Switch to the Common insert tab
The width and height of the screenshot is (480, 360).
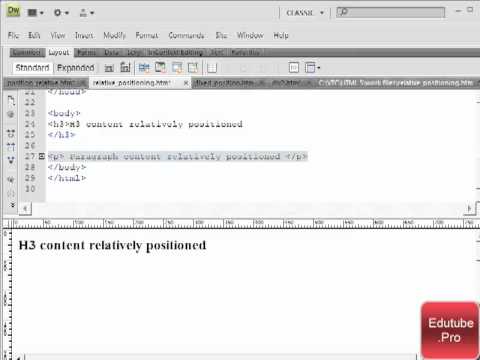27,52
